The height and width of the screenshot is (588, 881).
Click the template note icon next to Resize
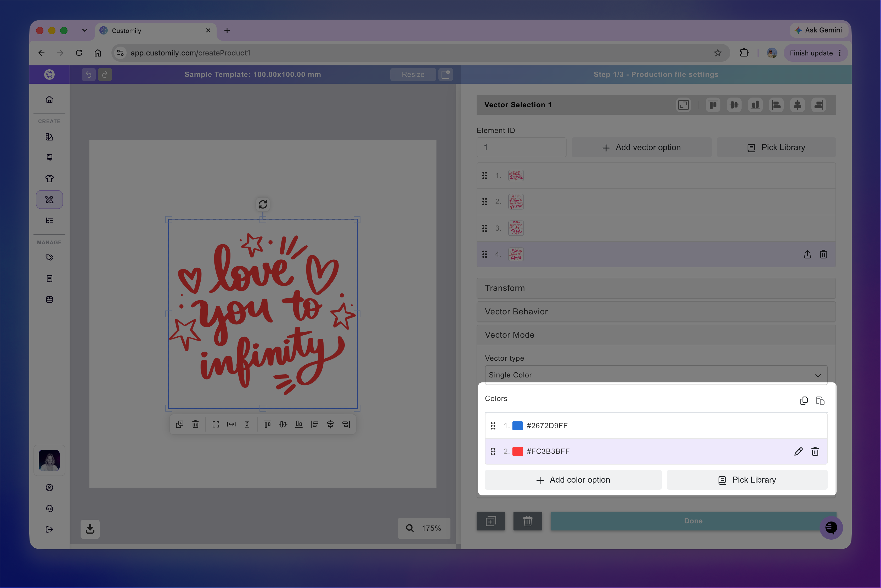[445, 74]
